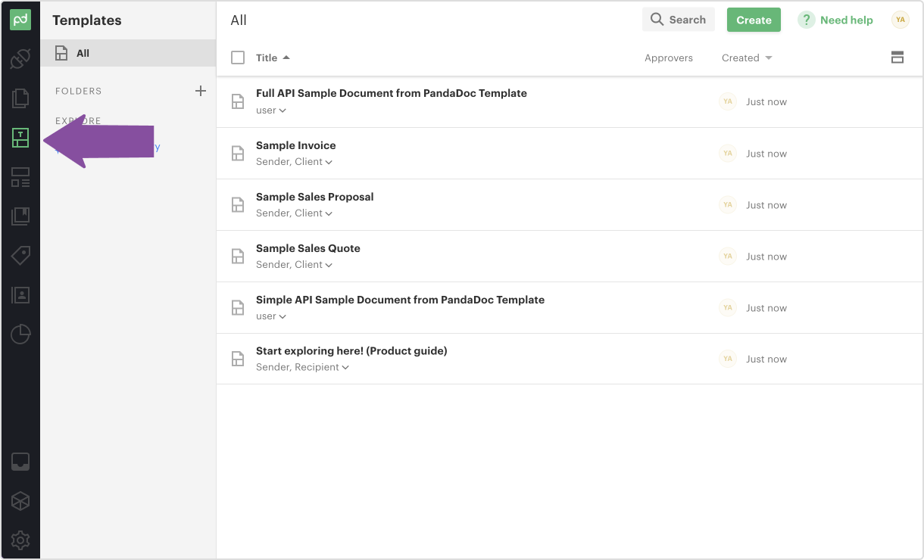Open the Catalog tag icon
Image resolution: width=924 pixels, height=560 pixels.
tap(20, 256)
